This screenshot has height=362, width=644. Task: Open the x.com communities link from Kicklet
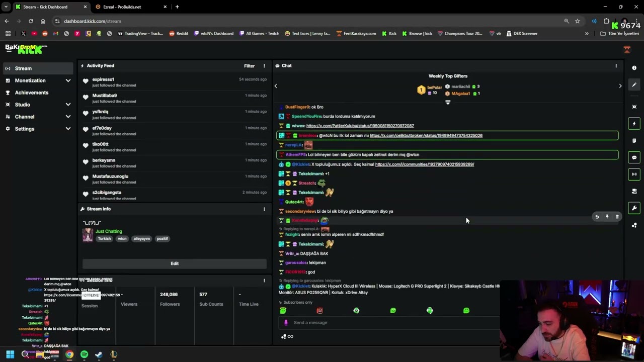425,164
